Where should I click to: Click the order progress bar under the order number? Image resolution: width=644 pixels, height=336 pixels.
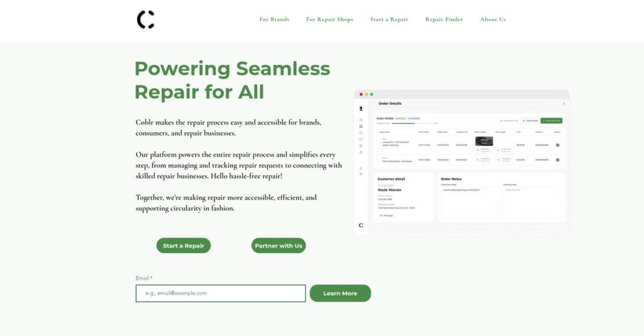point(413,123)
